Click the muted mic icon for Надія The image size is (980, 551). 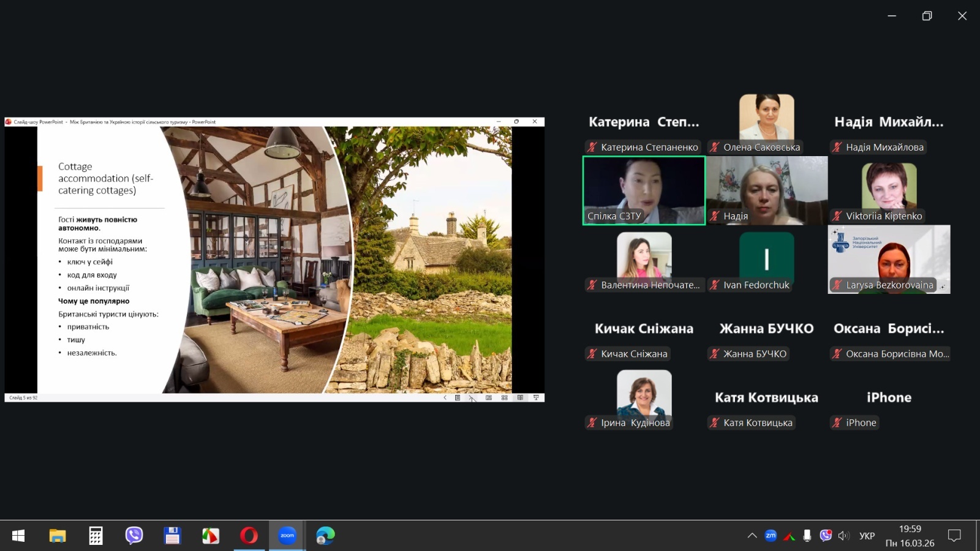[x=714, y=216]
